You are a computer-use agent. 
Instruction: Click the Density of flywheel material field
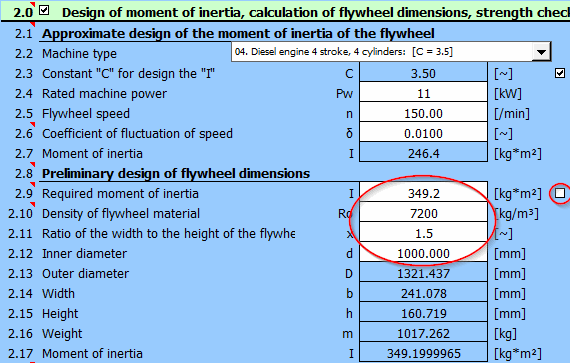(x=424, y=214)
